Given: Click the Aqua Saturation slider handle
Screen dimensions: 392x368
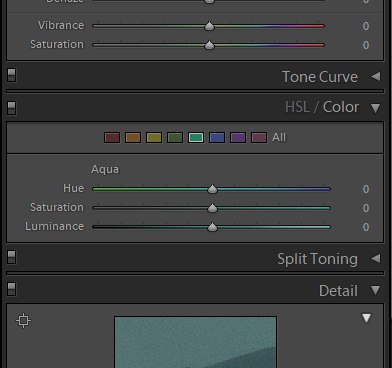Looking at the screenshot, I should [212, 208].
